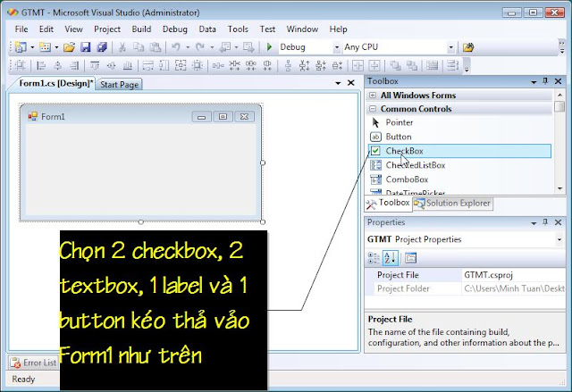This screenshot has height=392, width=572.
Task: Click the Cut scissors icon
Action: [x=122, y=47]
